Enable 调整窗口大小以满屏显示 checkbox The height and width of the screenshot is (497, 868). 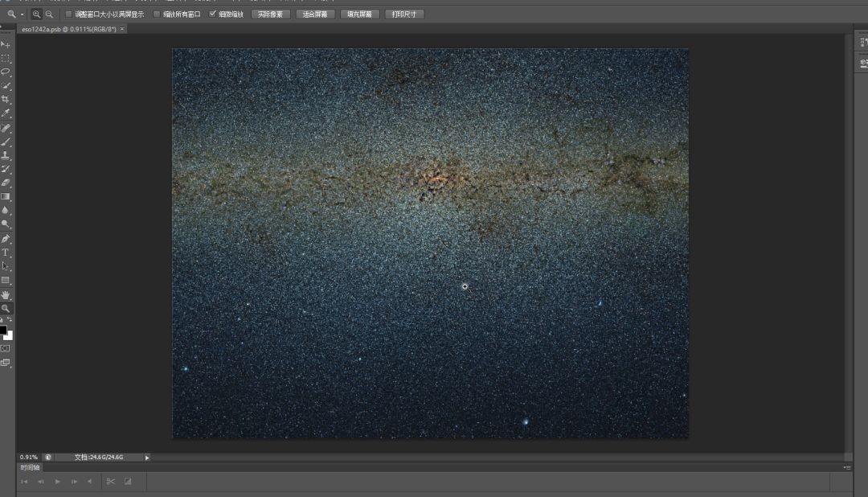[x=68, y=14]
